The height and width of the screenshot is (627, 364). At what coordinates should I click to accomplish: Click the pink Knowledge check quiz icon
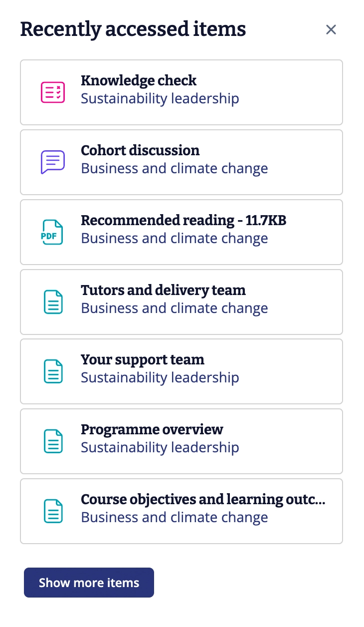[x=52, y=92]
